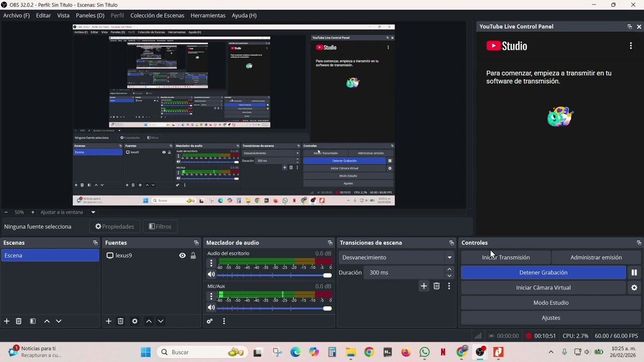The image size is (644, 362).
Task: Select the lexus9 source row
Action: pyautogui.click(x=151, y=255)
